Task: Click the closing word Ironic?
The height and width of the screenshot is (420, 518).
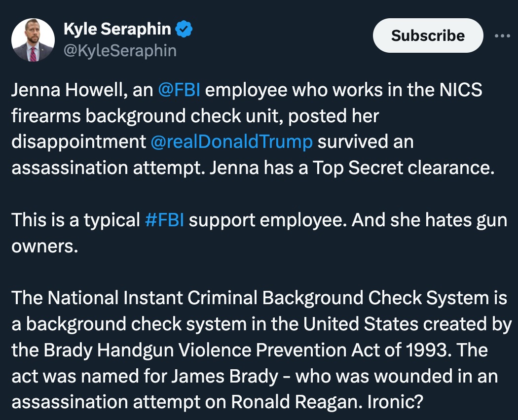Action: click(x=396, y=402)
